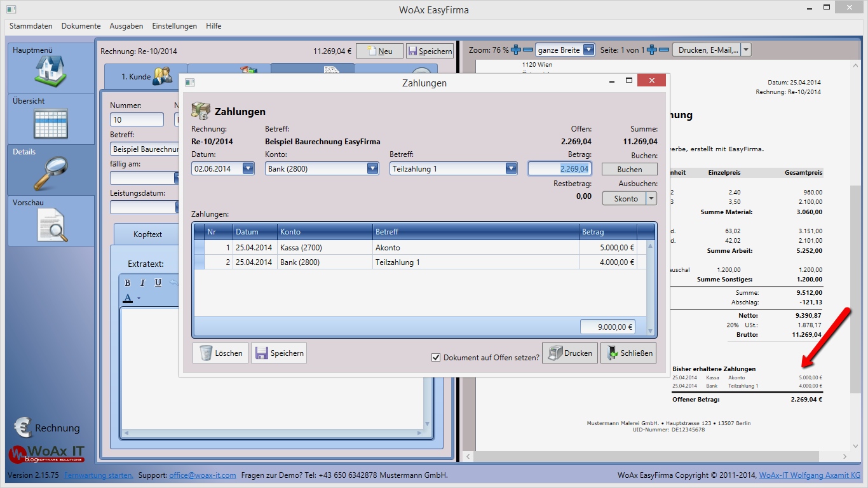Click Bisher erhaltene Zahlungen heading in the preview

(x=714, y=369)
